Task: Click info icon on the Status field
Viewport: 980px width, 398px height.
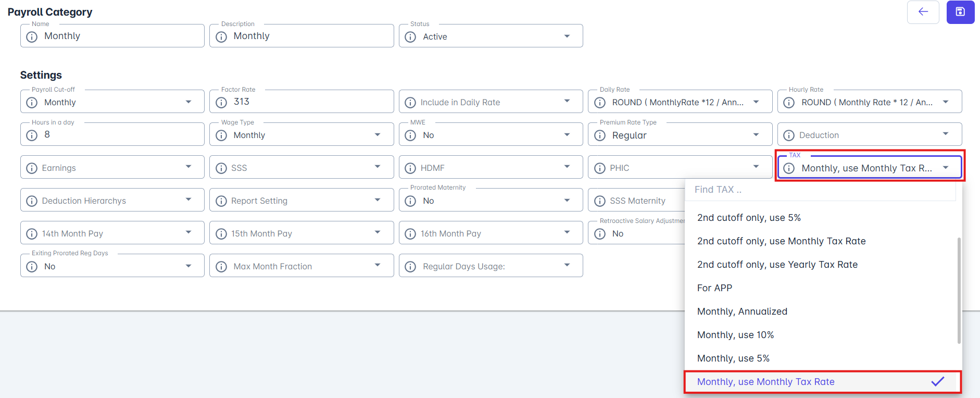Action: coord(410,36)
